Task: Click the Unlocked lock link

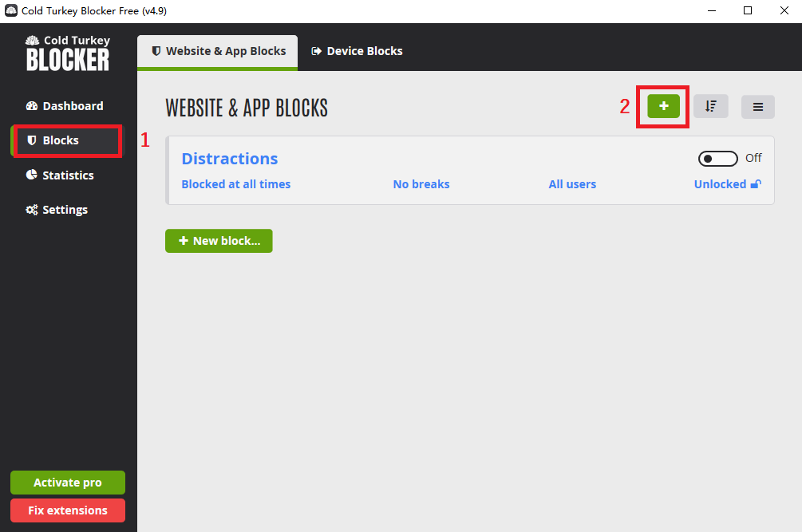Action: tap(727, 184)
